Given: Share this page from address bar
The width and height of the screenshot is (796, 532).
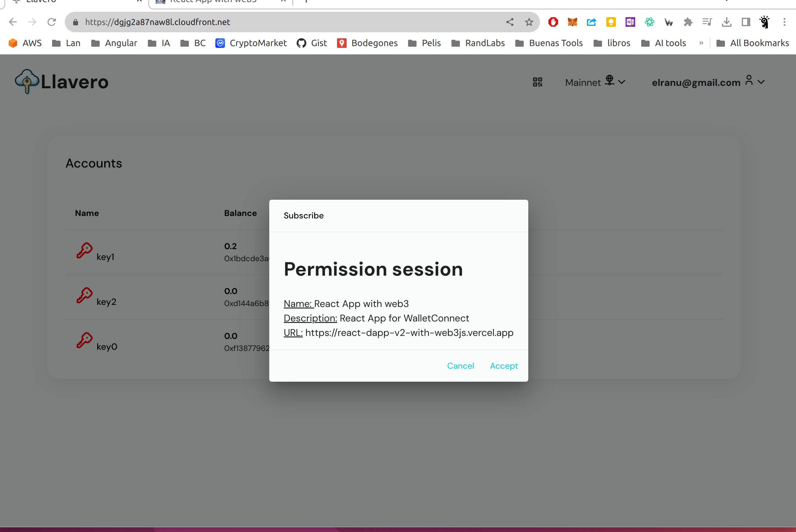Looking at the screenshot, I should click(510, 22).
